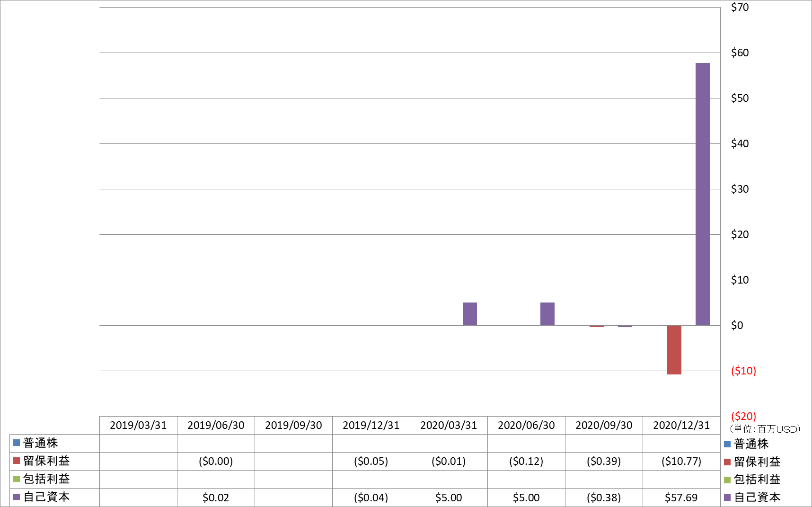Click the $5.00 cell under 2020/06/30
This screenshot has width=812, height=507.
tap(526, 498)
